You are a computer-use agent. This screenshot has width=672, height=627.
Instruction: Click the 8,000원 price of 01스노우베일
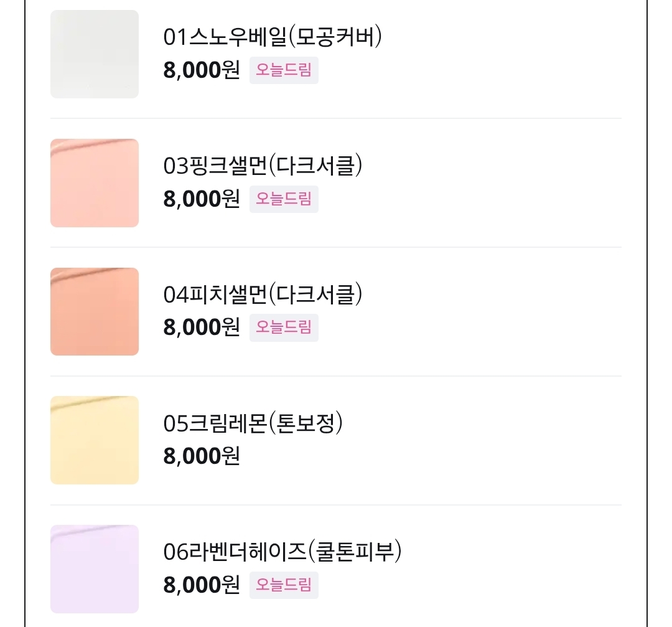[x=201, y=70]
